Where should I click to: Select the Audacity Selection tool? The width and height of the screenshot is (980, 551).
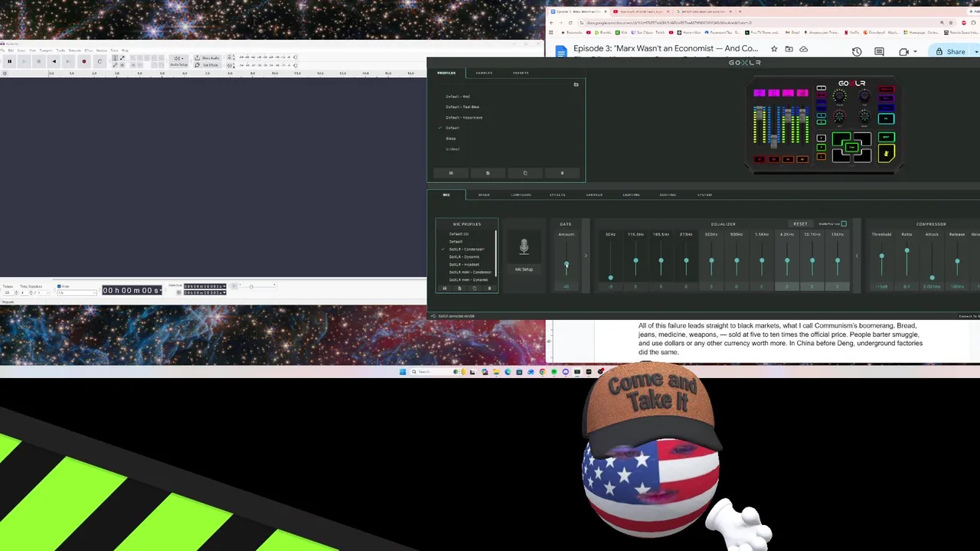(x=115, y=58)
